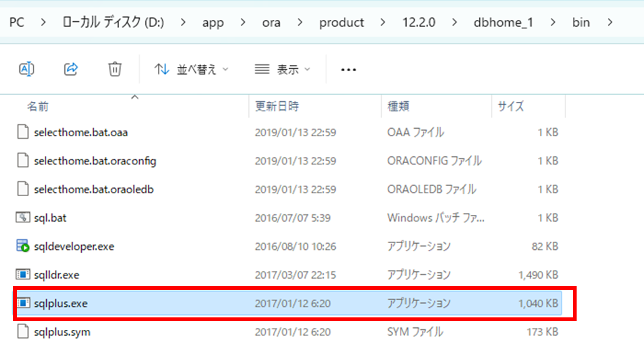
Task: Click the sqlldr.exe application icon
Action: (23, 274)
